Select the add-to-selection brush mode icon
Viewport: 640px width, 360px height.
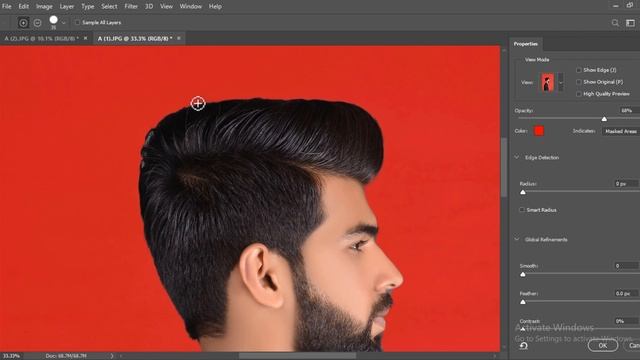23,23
